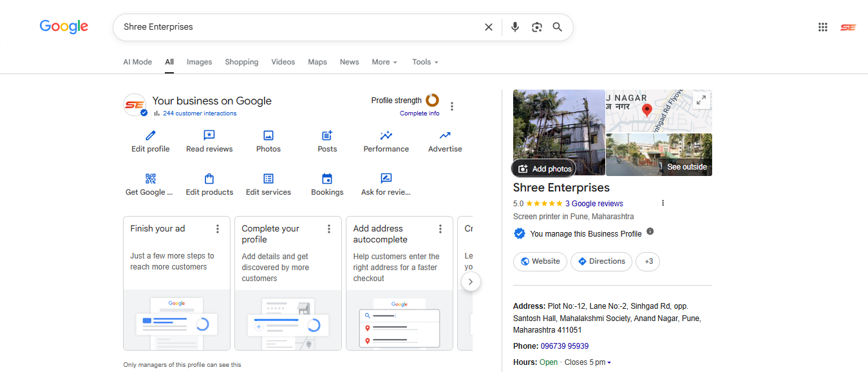Expand the map with fullscreen icon
The height and width of the screenshot is (372, 868).
[x=701, y=100]
